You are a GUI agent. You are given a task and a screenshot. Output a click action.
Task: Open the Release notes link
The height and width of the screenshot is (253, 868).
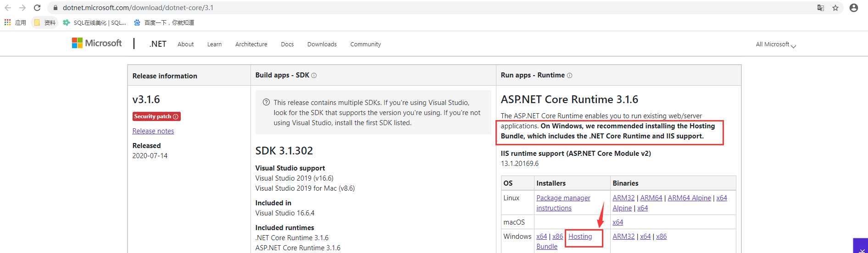(153, 131)
